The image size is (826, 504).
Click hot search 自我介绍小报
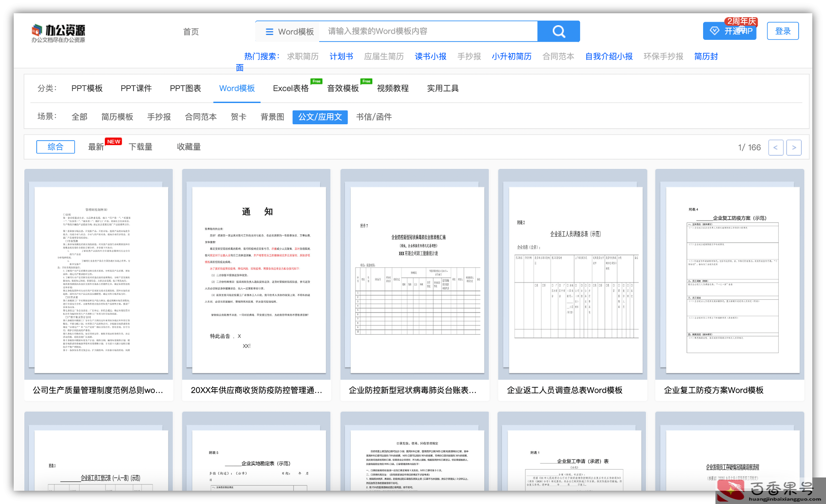click(x=609, y=57)
